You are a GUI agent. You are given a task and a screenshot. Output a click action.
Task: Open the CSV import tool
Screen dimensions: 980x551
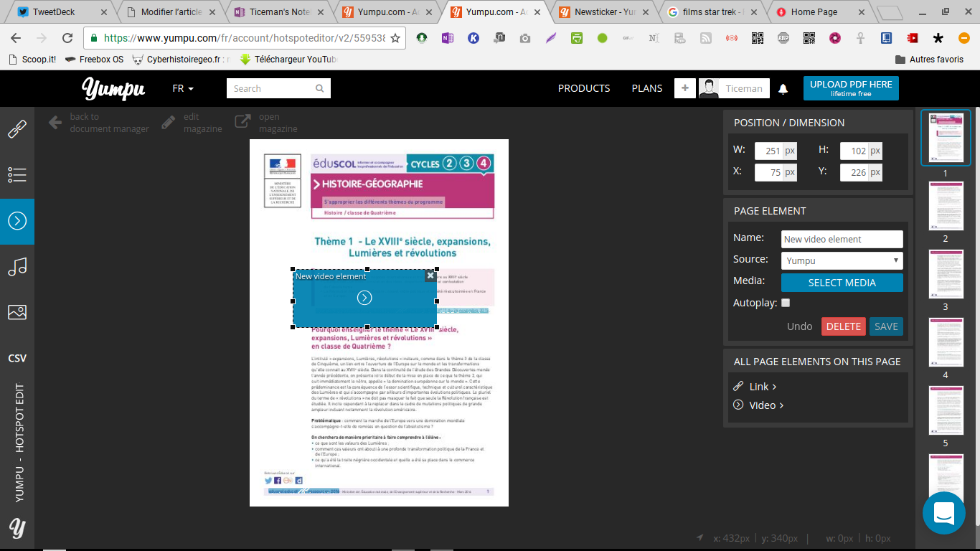tap(17, 358)
